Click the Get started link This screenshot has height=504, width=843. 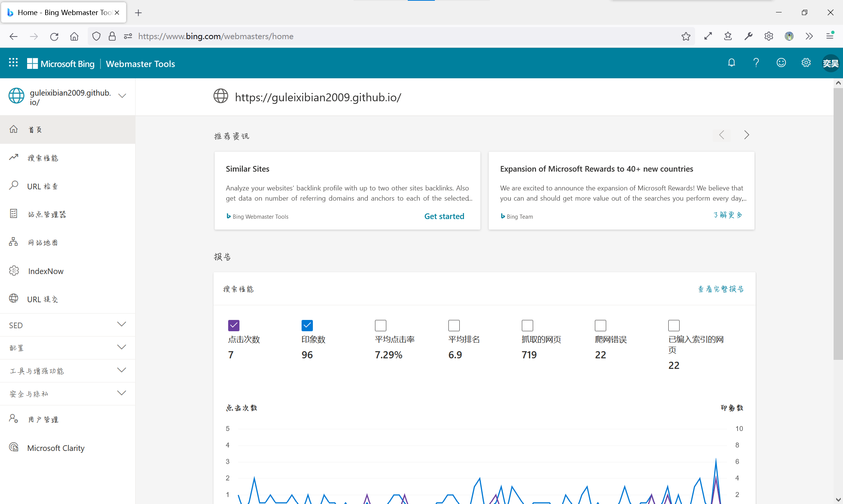coord(444,216)
